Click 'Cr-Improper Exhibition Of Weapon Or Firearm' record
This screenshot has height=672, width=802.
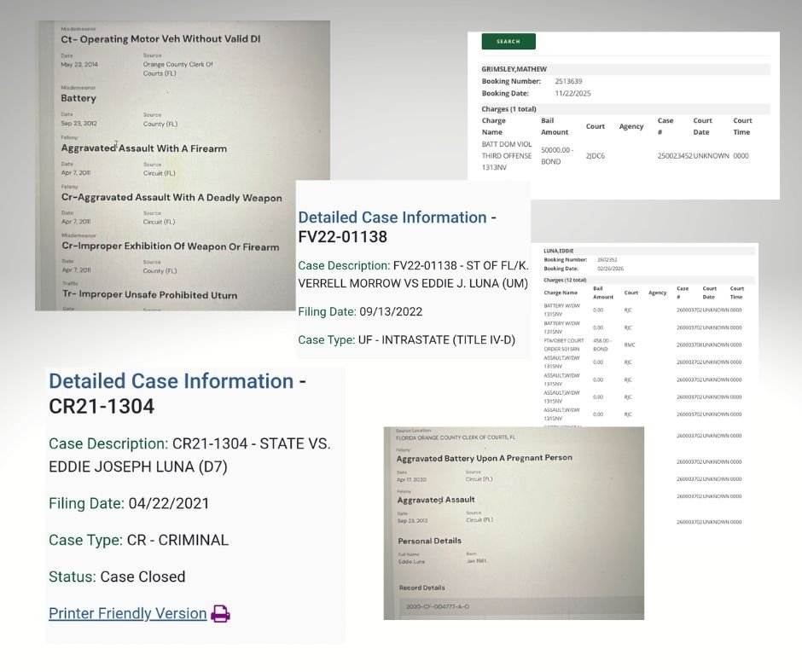click(x=171, y=246)
